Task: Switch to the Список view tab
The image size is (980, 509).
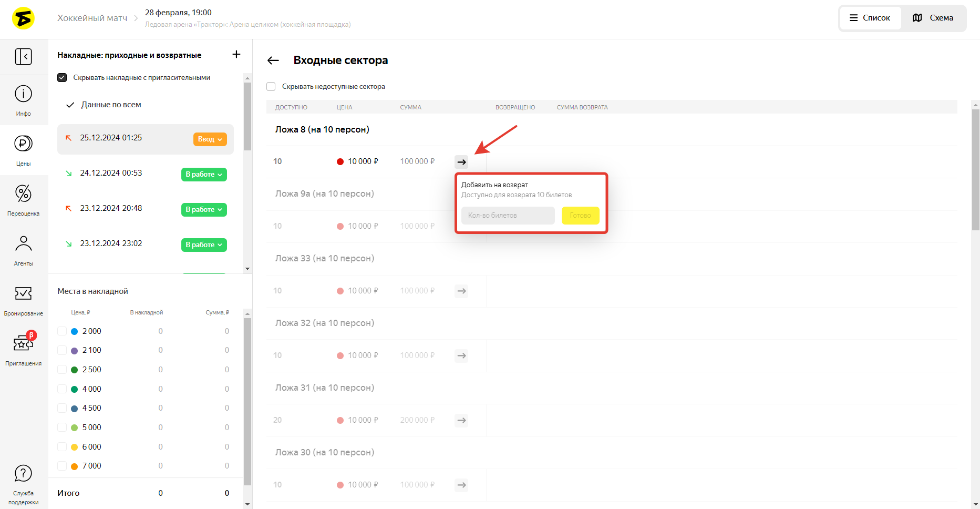Action: (870, 18)
